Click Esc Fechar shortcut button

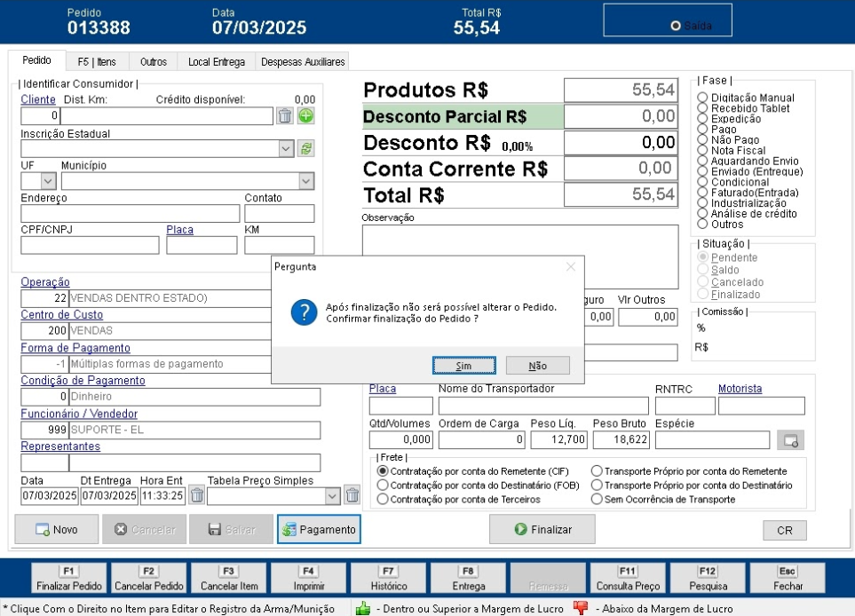click(x=788, y=579)
